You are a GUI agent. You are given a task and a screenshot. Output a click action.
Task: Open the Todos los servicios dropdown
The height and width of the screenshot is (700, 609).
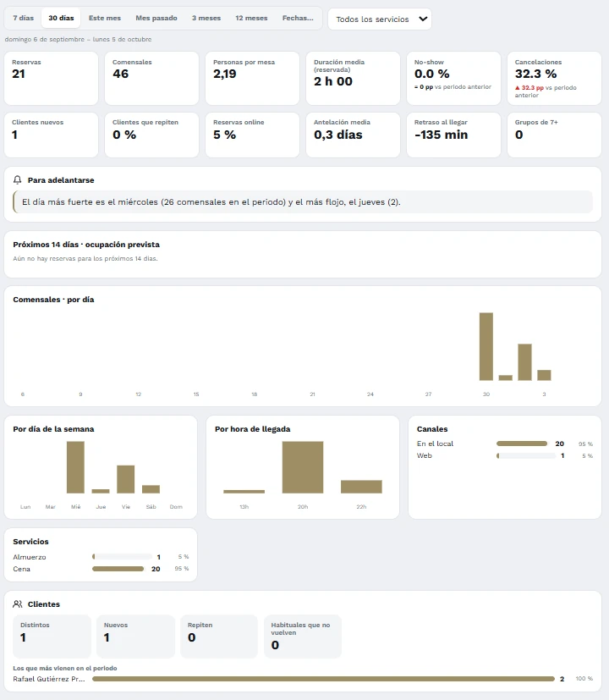point(380,19)
